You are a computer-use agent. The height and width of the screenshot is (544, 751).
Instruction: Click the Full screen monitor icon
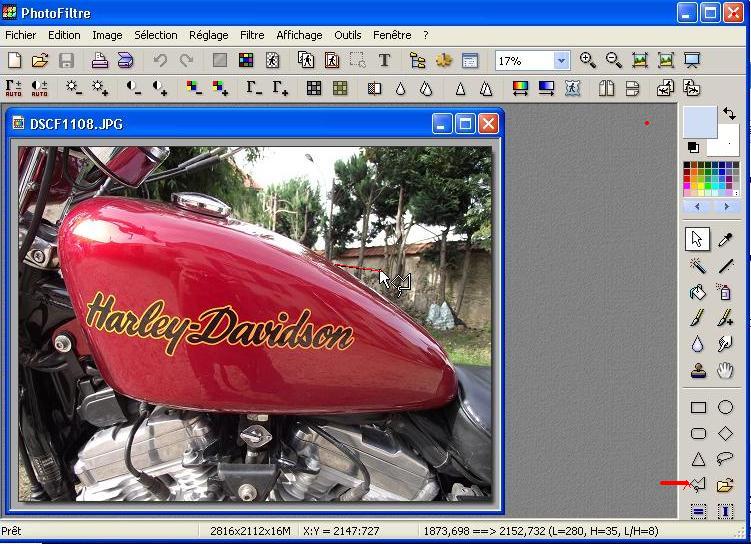692,60
